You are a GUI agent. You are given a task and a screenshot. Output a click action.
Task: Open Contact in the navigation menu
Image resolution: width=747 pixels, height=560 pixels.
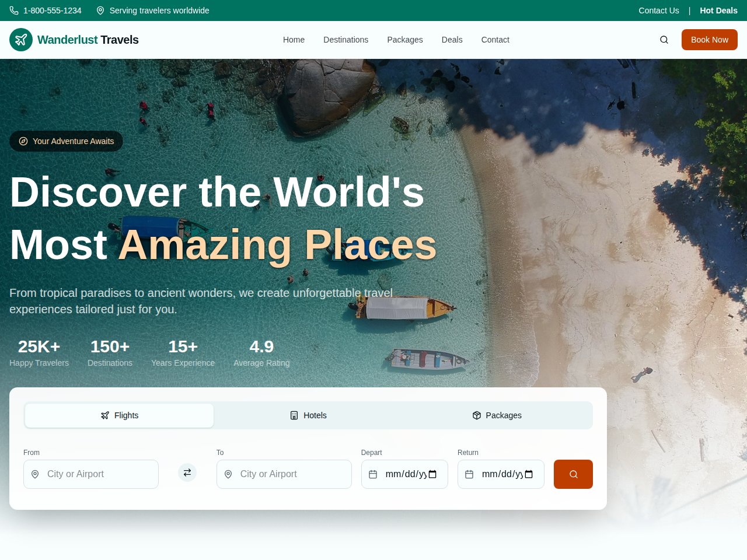pos(495,40)
